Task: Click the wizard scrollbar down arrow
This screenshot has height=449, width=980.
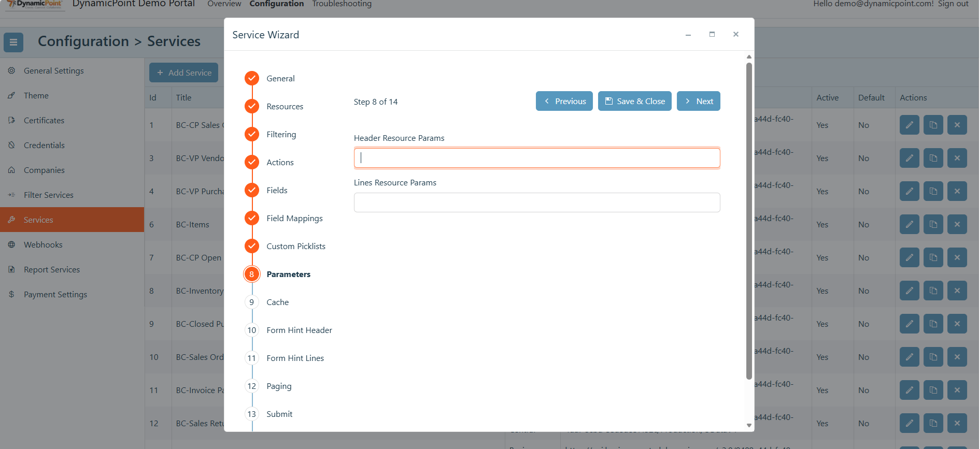Action: (x=749, y=425)
